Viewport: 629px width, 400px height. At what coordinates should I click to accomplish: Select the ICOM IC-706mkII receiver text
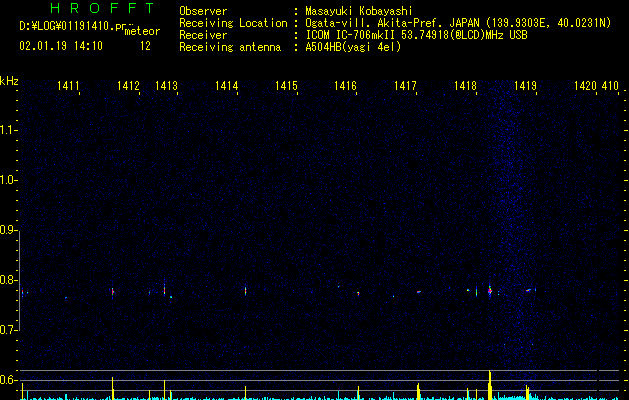(x=416, y=35)
